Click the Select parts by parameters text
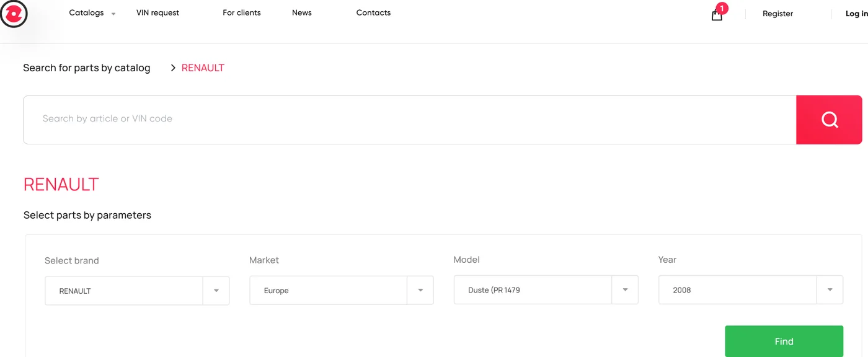This screenshot has height=357, width=868. [87, 215]
